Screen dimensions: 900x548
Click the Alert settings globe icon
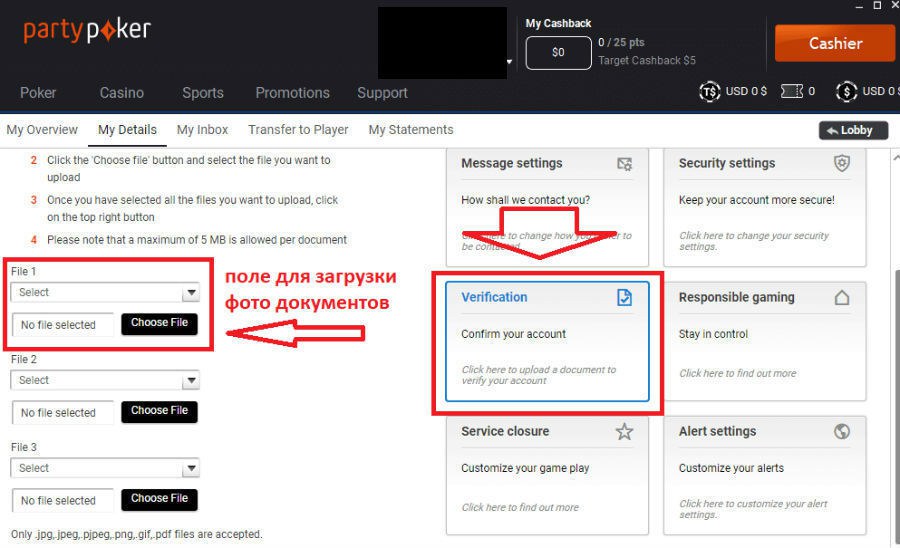842,432
